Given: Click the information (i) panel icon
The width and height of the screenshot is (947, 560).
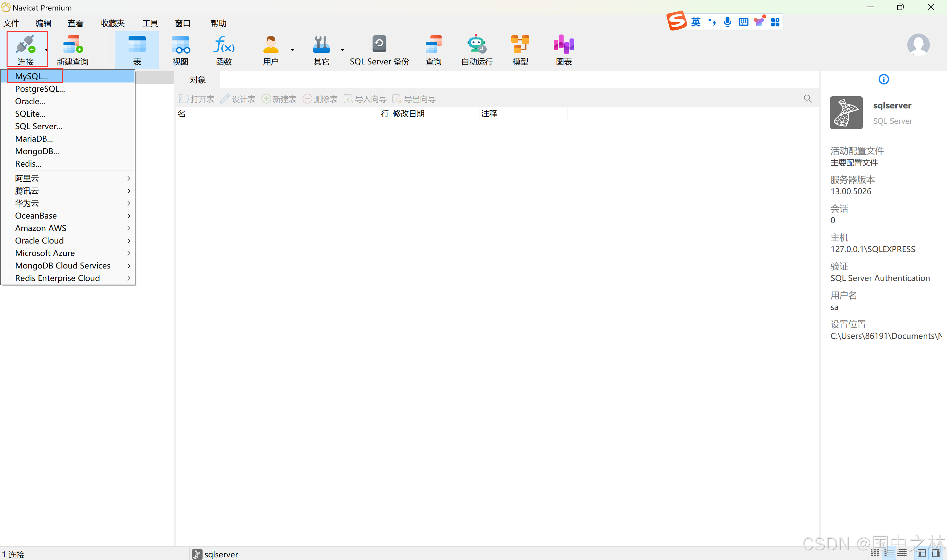Looking at the screenshot, I should click(884, 79).
